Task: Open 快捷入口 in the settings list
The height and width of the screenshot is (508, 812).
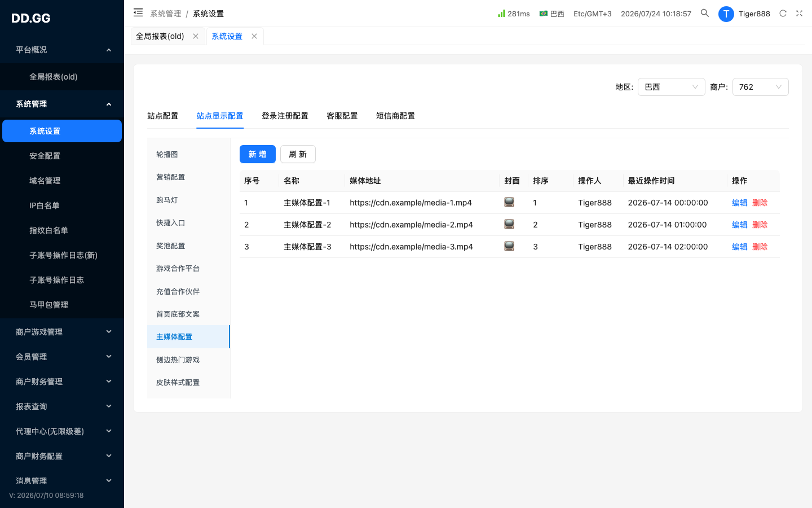Action: click(x=188, y=222)
